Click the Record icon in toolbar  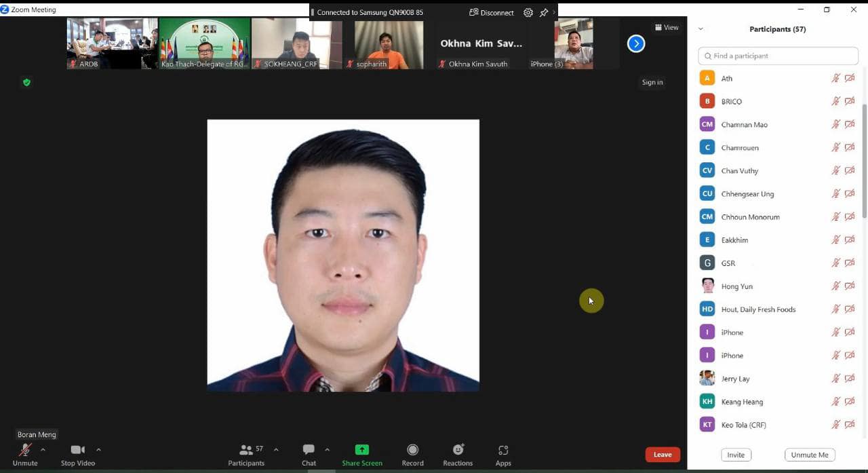[412, 454]
